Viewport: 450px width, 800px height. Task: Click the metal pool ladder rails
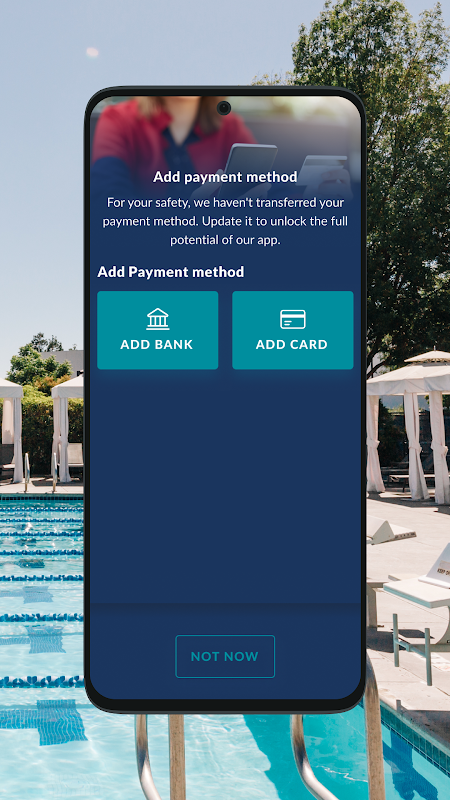[258, 755]
